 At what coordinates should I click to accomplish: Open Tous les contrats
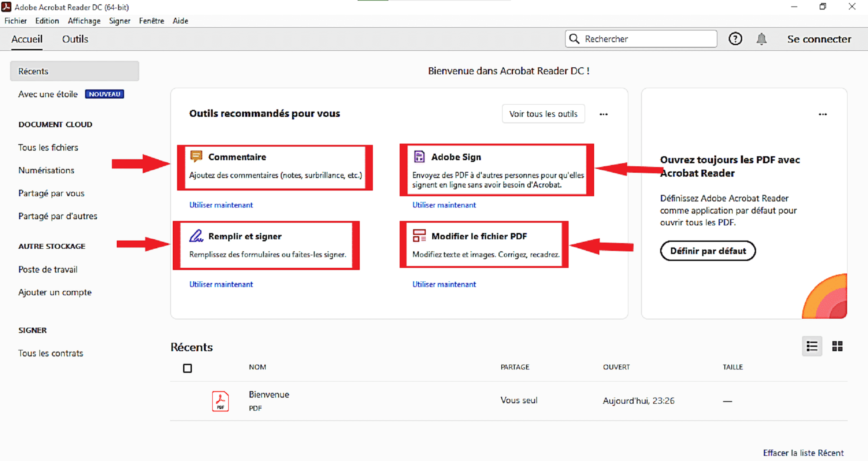click(x=50, y=353)
